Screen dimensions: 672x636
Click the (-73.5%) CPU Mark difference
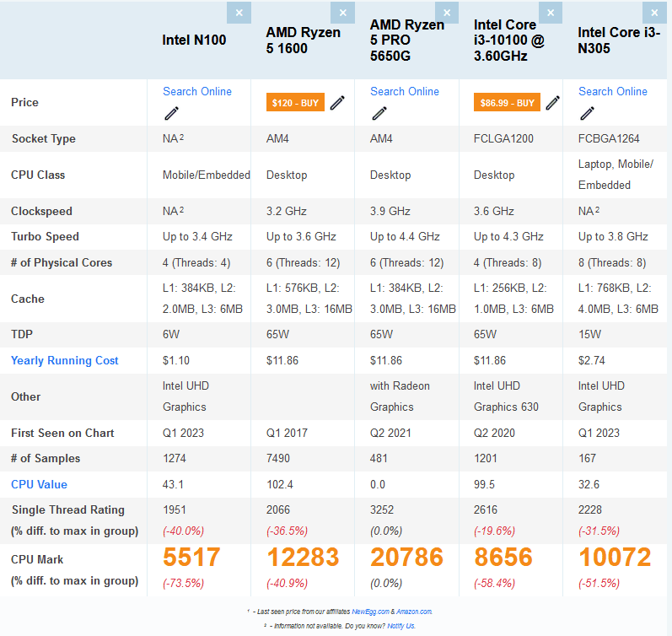tap(184, 584)
